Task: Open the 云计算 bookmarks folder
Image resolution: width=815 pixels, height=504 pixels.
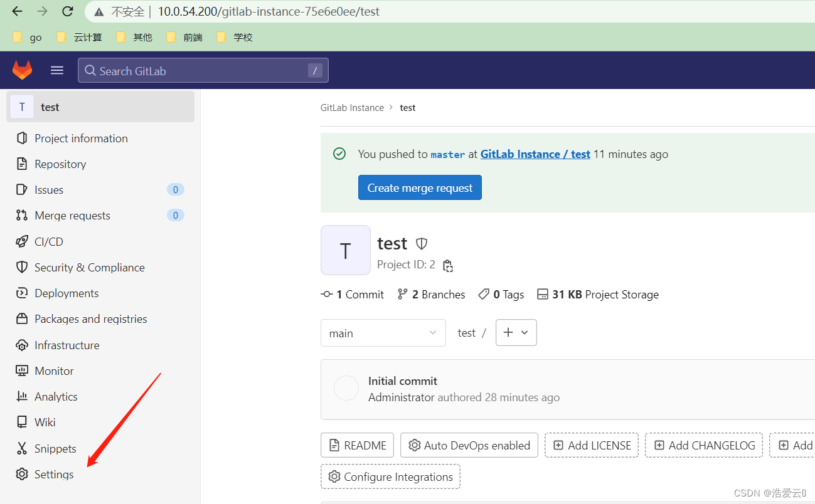Action: pyautogui.click(x=79, y=37)
